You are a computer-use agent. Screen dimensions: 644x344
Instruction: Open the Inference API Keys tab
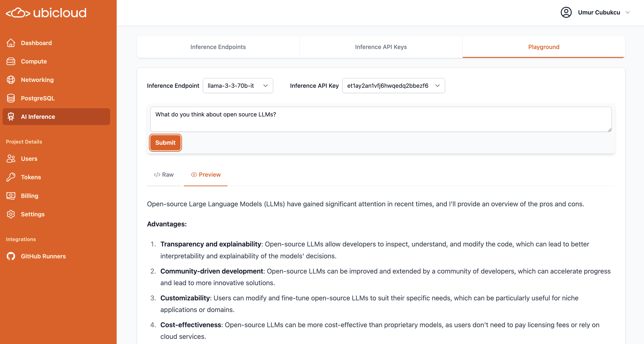coord(381,47)
